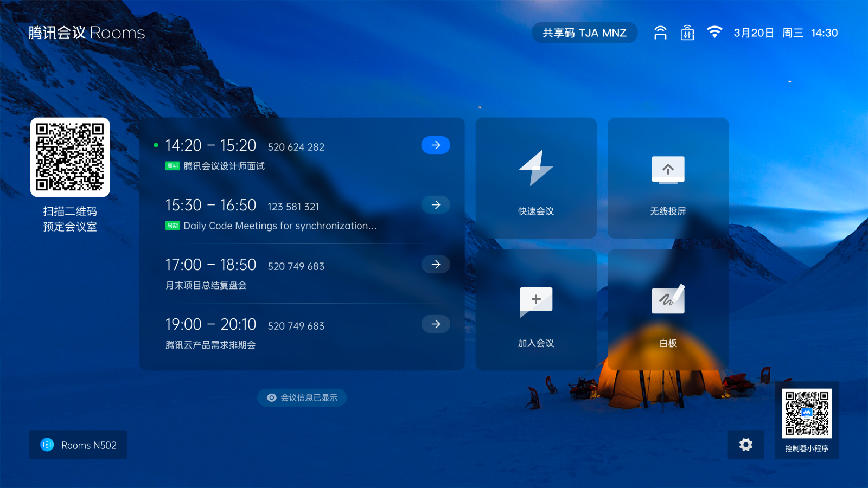Image resolution: width=868 pixels, height=488 pixels.
Task: Click meeting ID 520 624 282
Action: (296, 147)
